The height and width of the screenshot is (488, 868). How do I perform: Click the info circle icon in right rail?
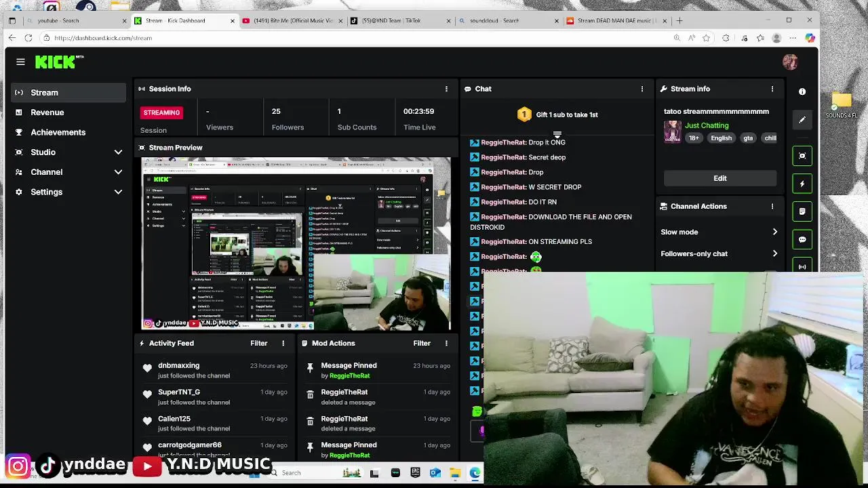(x=802, y=91)
